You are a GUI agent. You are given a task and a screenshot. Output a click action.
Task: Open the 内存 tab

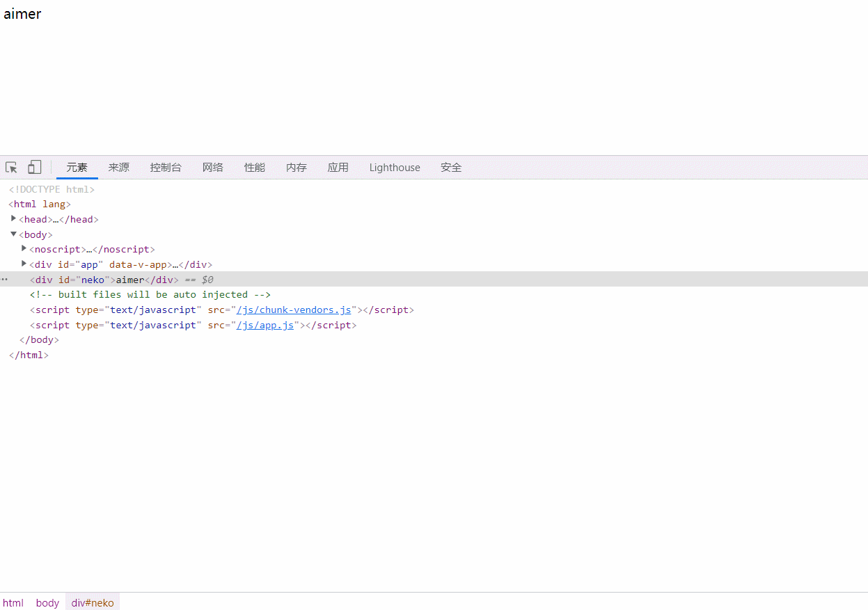pos(296,167)
